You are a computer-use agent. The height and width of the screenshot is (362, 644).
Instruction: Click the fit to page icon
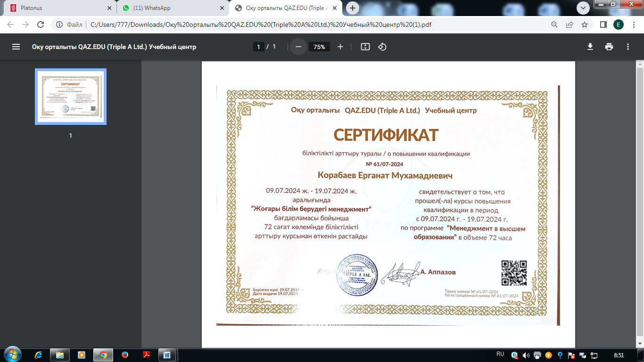tap(365, 47)
